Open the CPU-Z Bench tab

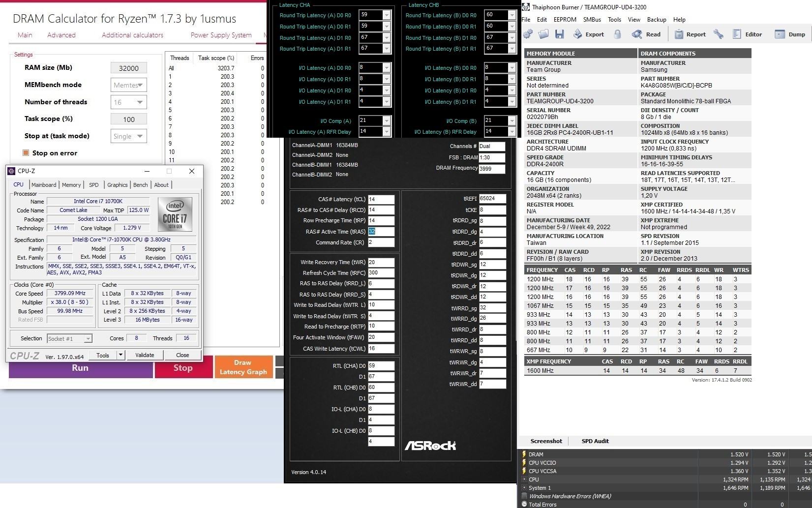(141, 185)
